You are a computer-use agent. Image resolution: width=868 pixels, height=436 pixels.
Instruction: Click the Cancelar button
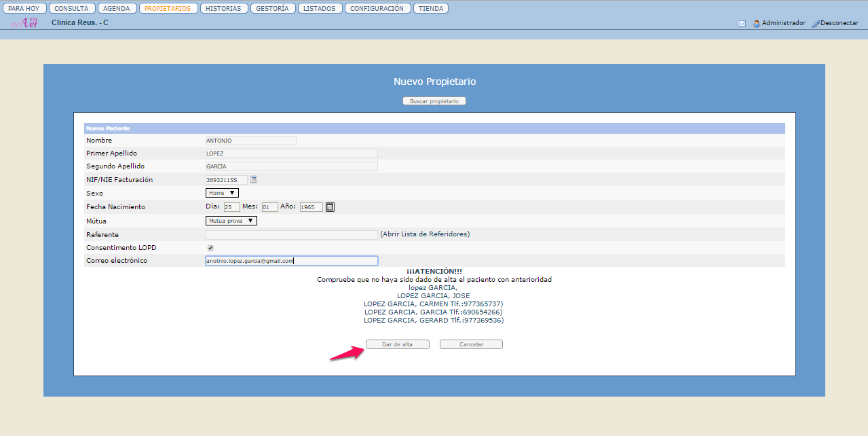[471, 344]
